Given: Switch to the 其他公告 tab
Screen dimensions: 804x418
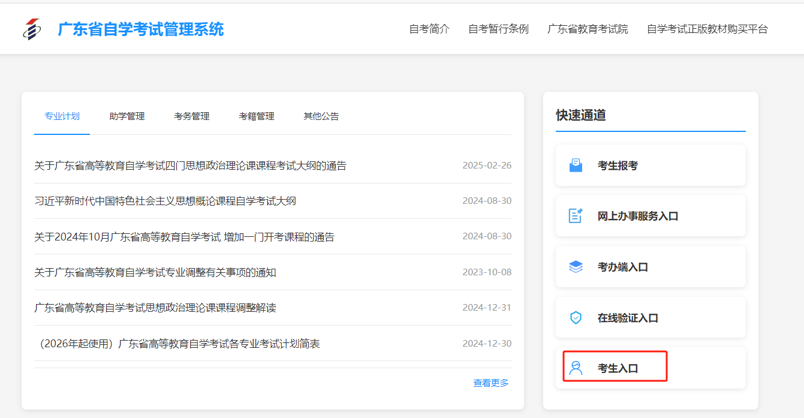Looking at the screenshot, I should (x=321, y=116).
